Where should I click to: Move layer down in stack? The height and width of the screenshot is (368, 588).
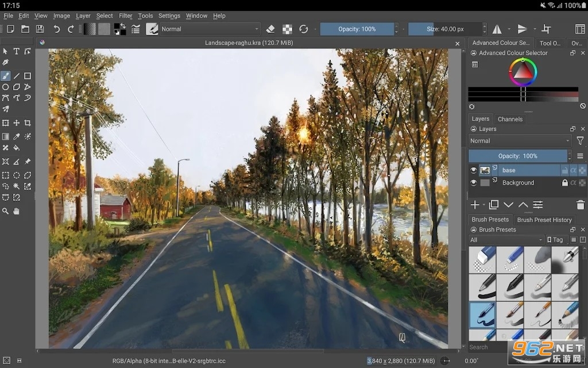pos(508,205)
